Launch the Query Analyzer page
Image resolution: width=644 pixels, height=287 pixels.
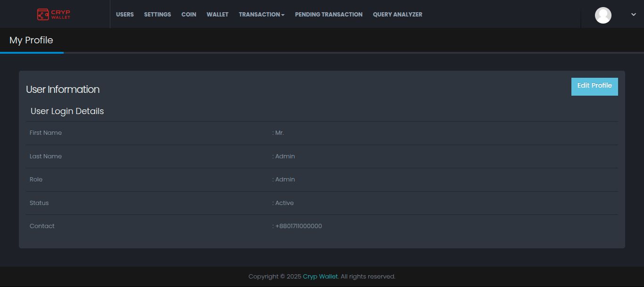coord(397,15)
